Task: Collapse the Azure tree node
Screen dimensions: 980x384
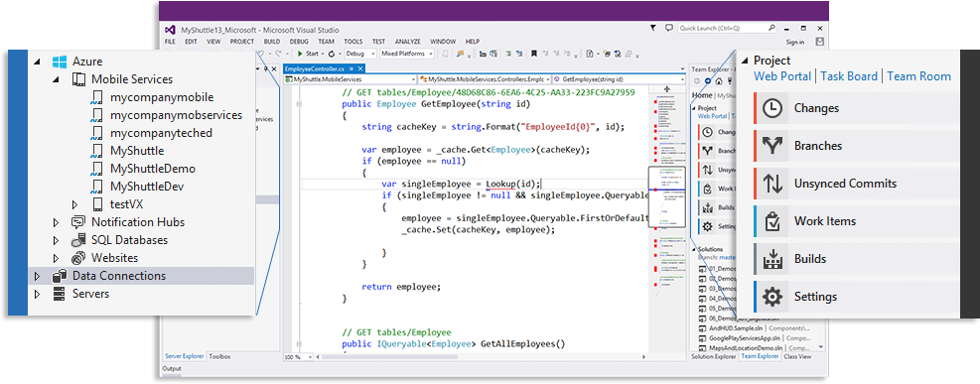Action: coord(37,62)
